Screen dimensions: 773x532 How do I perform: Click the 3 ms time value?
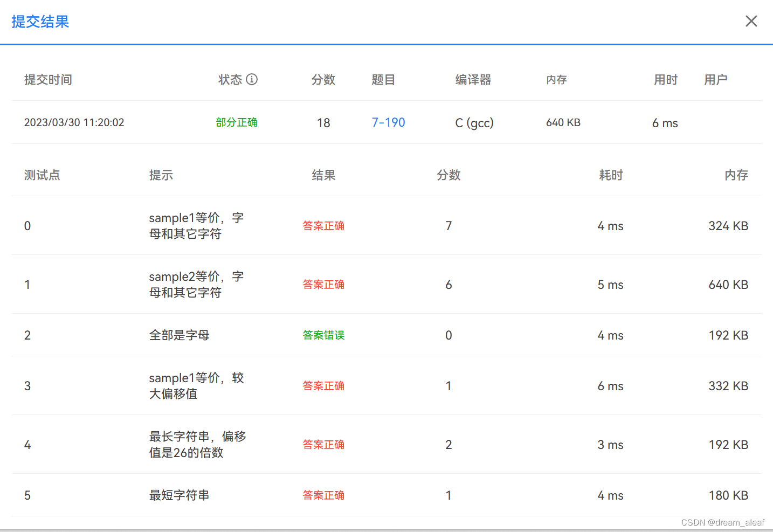610,445
